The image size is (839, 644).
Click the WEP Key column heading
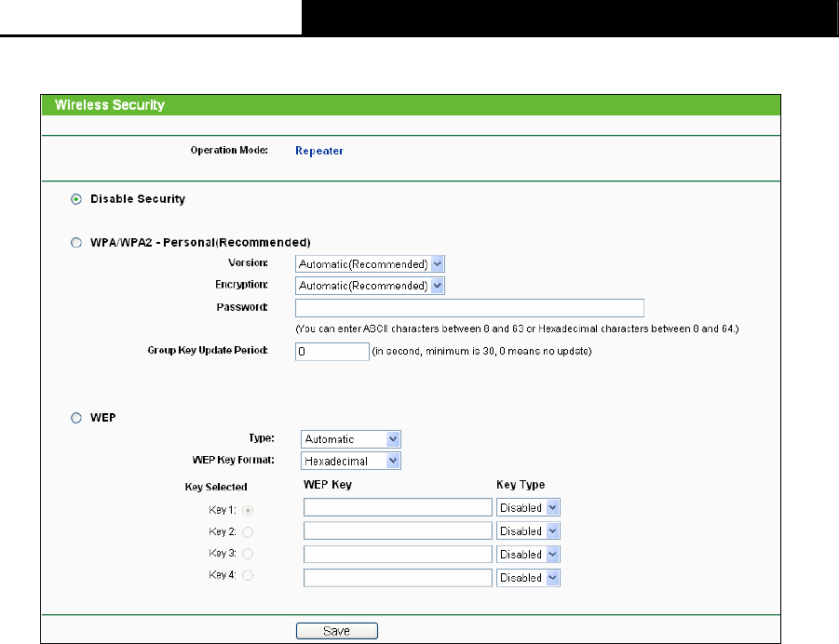click(328, 485)
